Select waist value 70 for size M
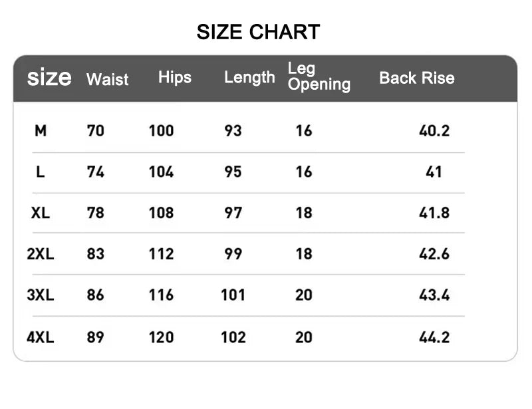Image resolution: width=532 pixels, height=409 pixels. (x=96, y=130)
